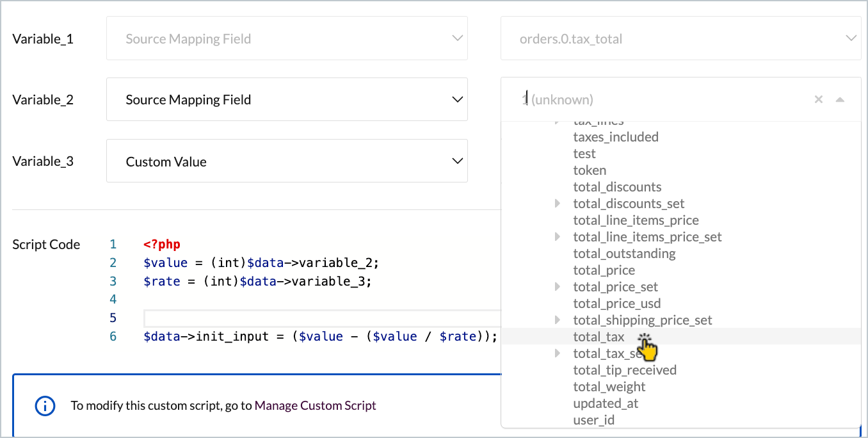Expand the total_price_set tree node

coord(558,287)
